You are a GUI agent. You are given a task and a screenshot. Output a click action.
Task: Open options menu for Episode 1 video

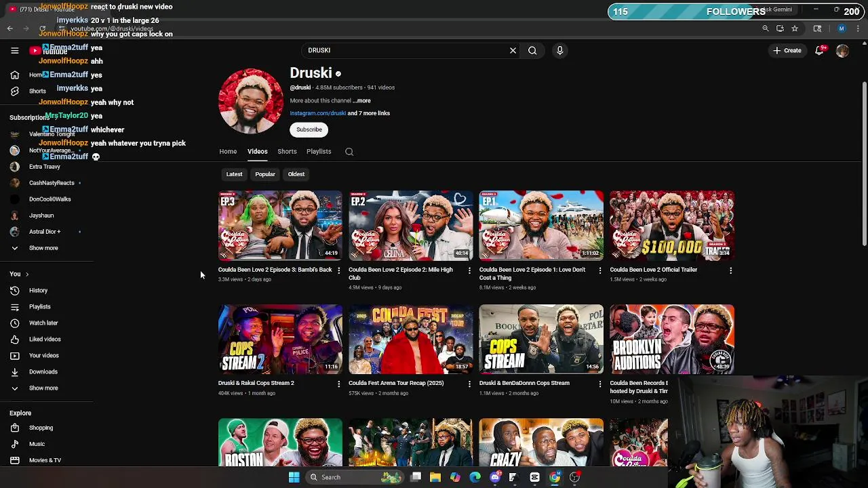599,270
